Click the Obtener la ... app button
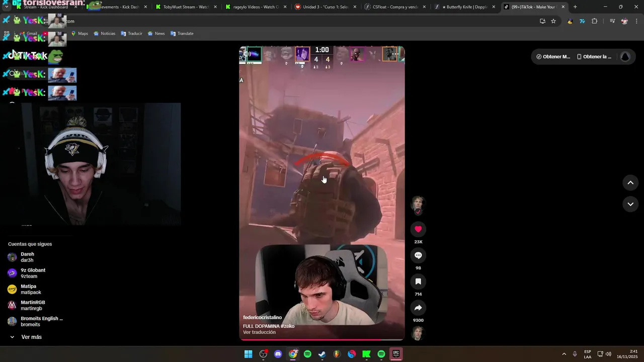This screenshot has width=644, height=362. (x=594, y=57)
